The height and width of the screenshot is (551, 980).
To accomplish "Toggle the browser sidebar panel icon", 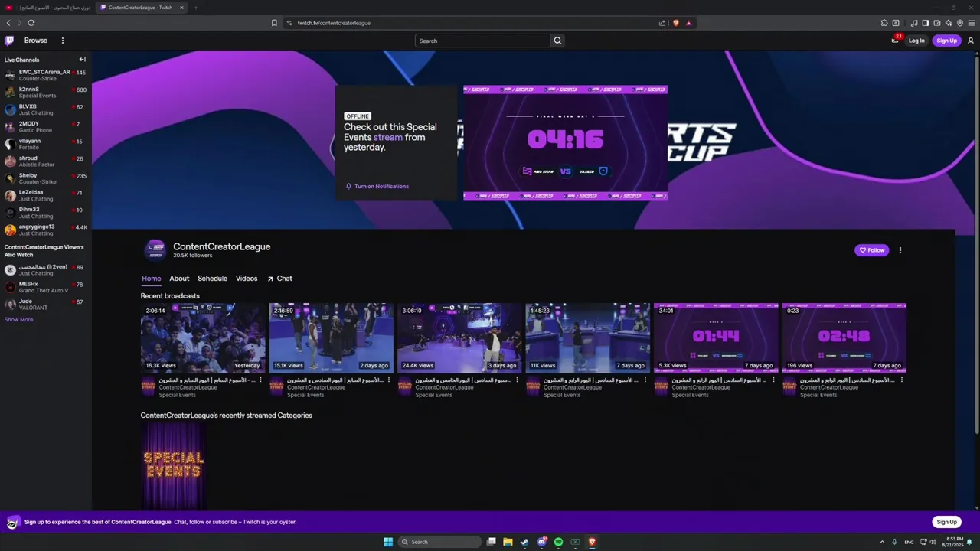I will point(925,23).
